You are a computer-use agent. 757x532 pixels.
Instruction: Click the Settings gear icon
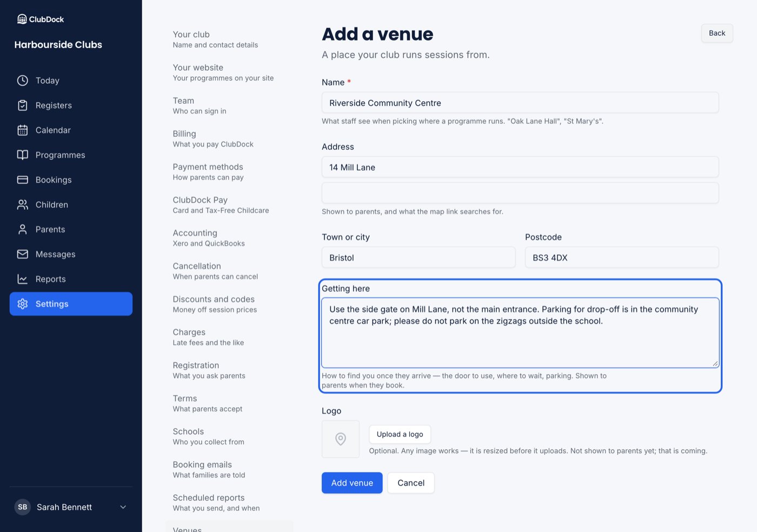coord(23,304)
